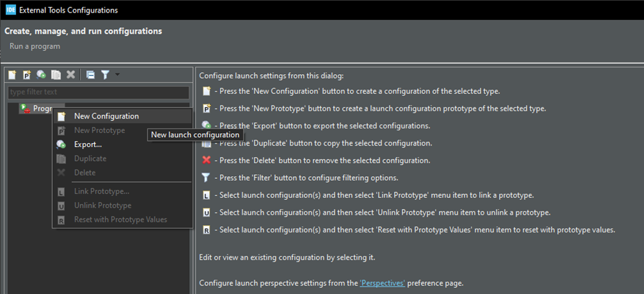Click the Program tree item icon
The height and width of the screenshot is (294, 644).
pyautogui.click(x=24, y=108)
